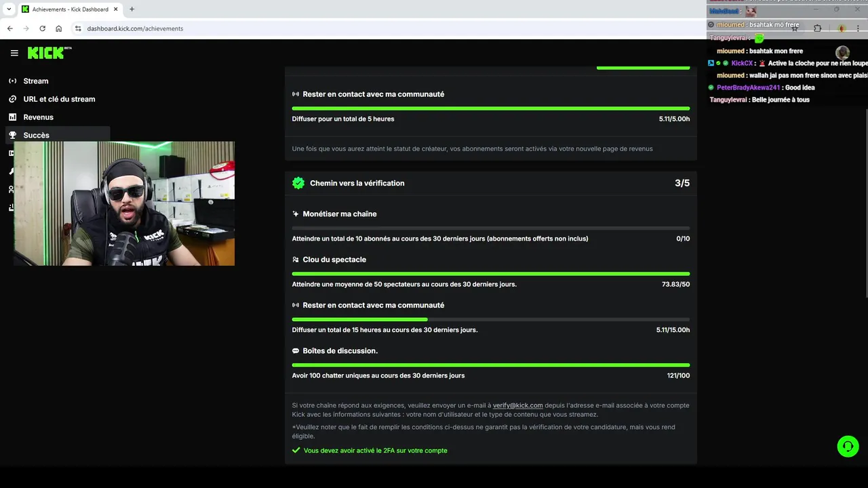Click the Atteindre un total de 10 abonnés text
868x488 pixels.
point(440,239)
